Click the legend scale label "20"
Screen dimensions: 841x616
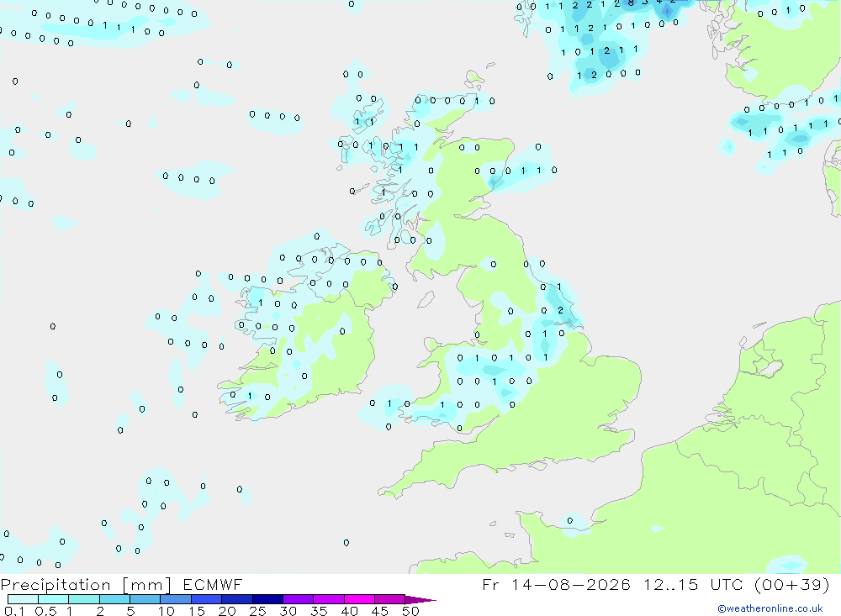227,611
